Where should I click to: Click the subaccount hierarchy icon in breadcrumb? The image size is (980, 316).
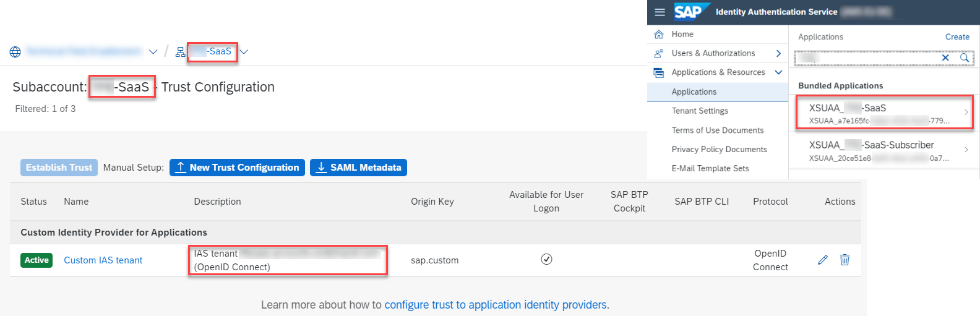pos(180,52)
